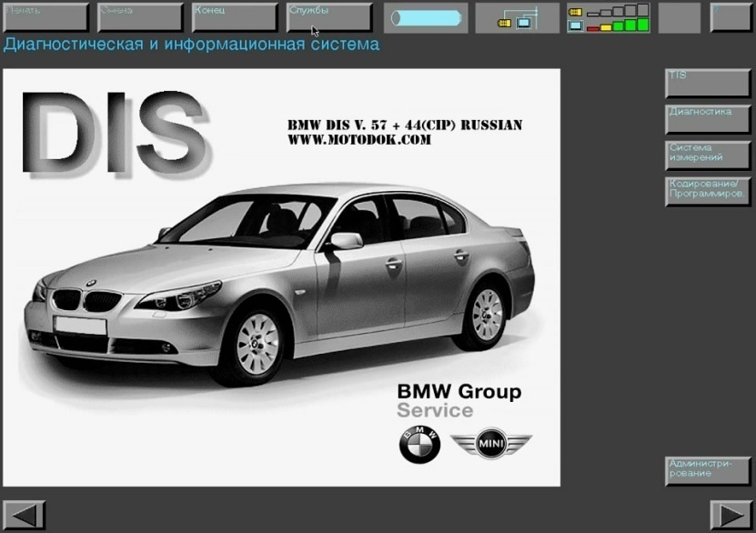
Task: Open Диагностика (Diagnostics)
Action: pyautogui.click(x=708, y=119)
